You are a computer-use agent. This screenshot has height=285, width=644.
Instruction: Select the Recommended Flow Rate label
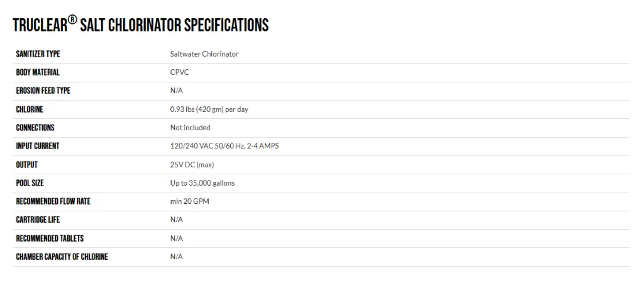coord(53,201)
